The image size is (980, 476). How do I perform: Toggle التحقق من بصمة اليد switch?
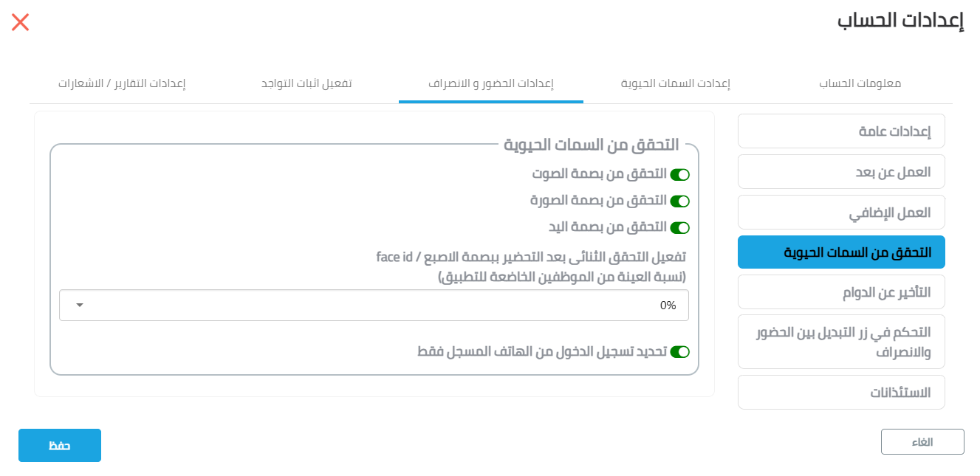679,227
